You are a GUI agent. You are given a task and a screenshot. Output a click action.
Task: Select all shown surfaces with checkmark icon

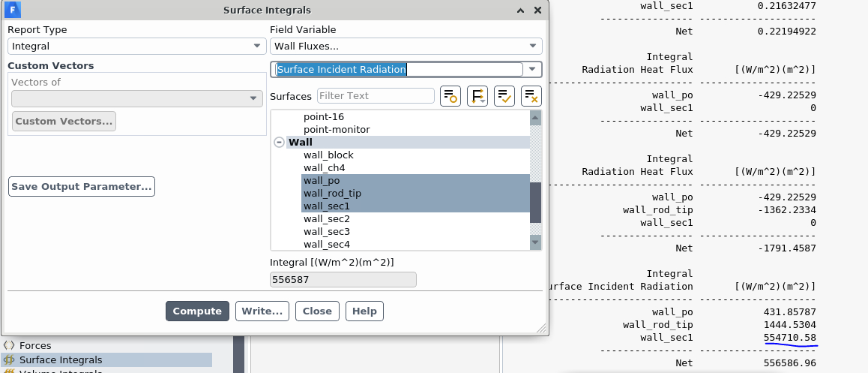(x=504, y=96)
